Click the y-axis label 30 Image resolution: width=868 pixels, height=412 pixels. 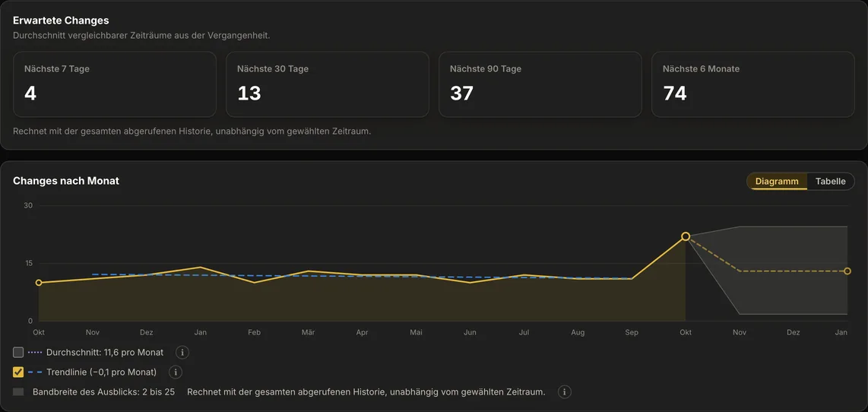(x=28, y=205)
